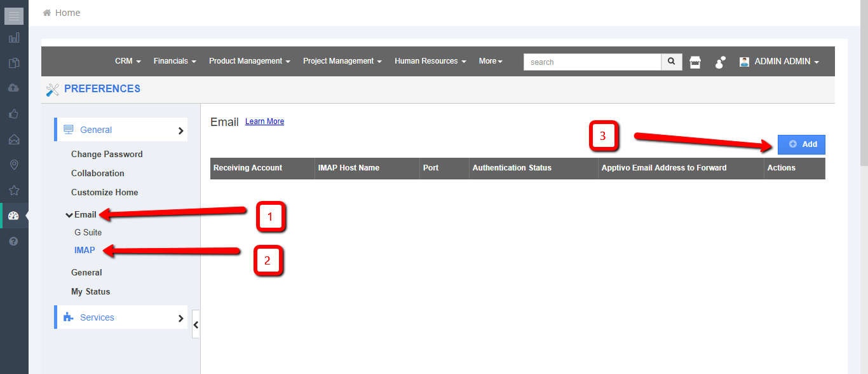
Task: Click the location pin sidebar icon
Action: [14, 165]
